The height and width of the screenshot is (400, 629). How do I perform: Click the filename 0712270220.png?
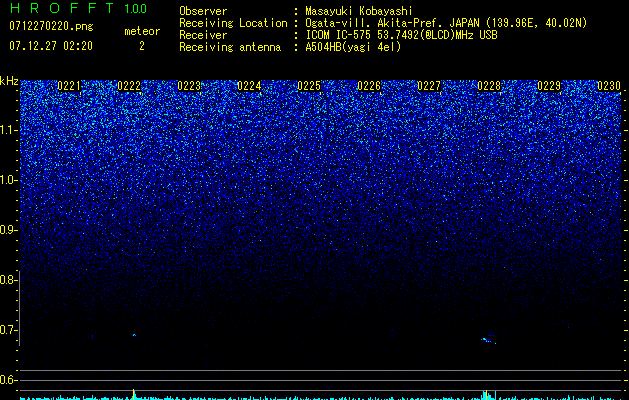click(x=51, y=27)
